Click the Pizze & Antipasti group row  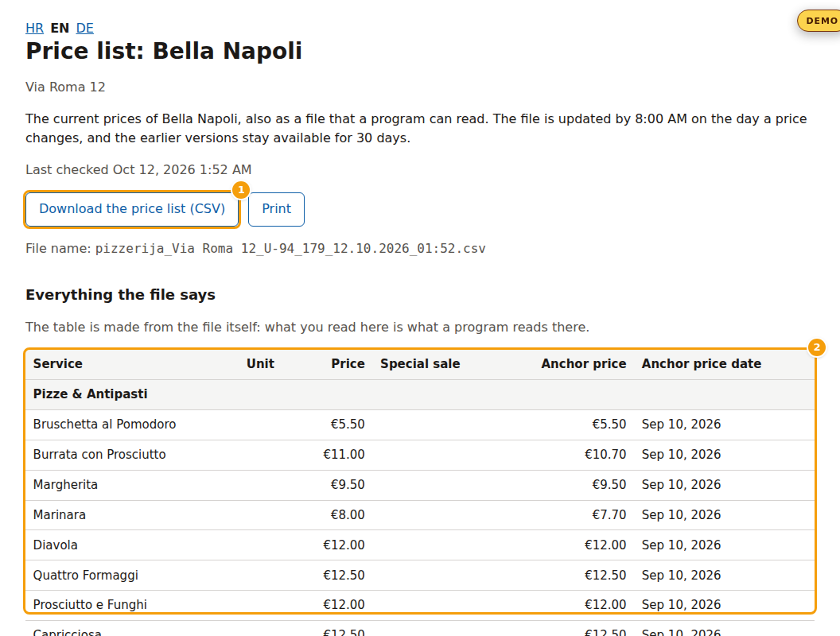point(420,394)
